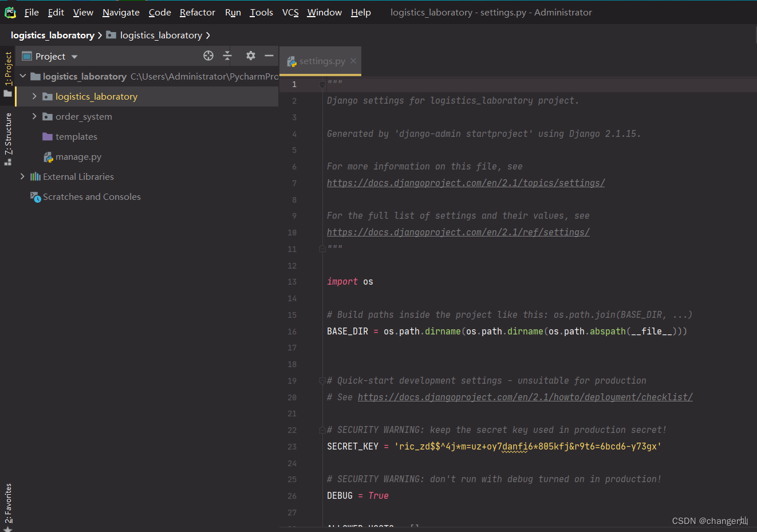Select Scratches and Consoles
Screen dimensions: 757x532
(92, 197)
